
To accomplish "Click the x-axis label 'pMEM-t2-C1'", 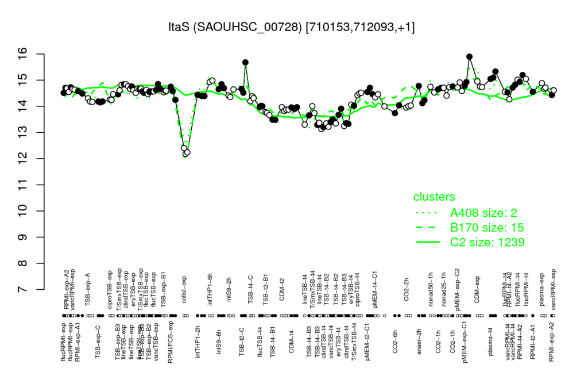I will [367, 343].
